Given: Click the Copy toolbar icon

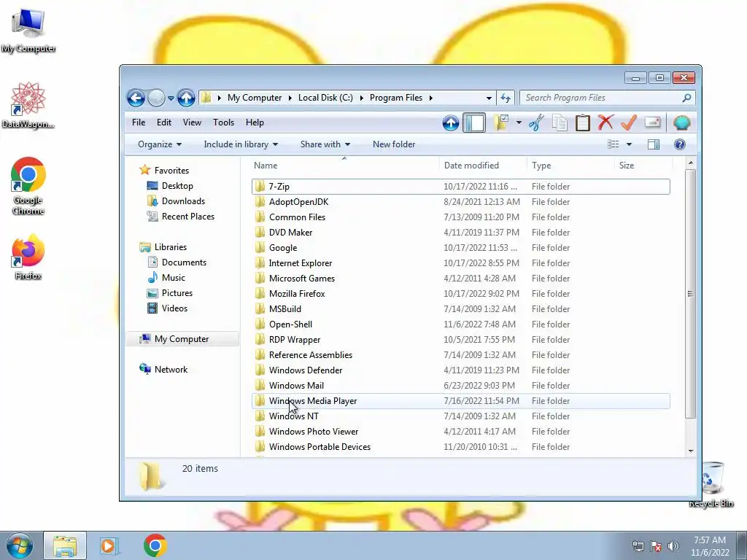Looking at the screenshot, I should [x=560, y=122].
